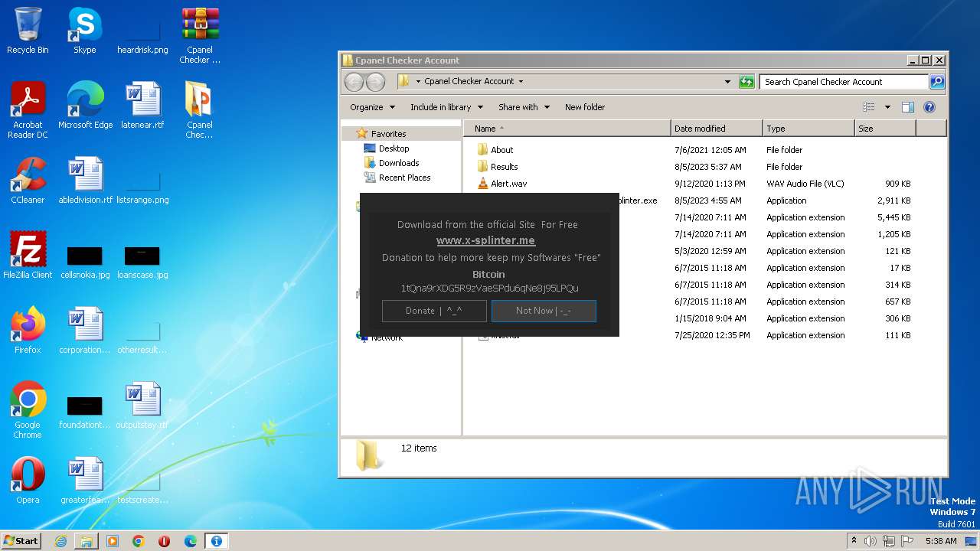The image size is (980, 551).
Task: Sort by the Type column header
Action: pos(808,129)
